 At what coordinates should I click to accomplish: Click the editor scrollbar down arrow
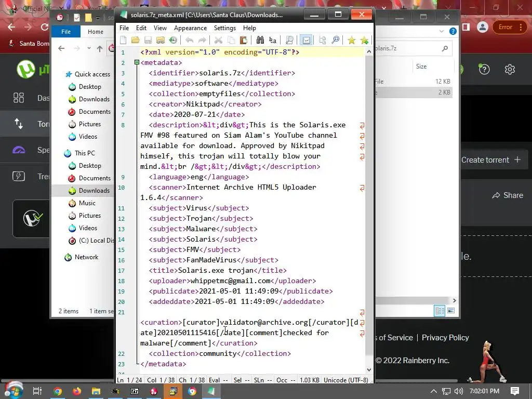pos(369,369)
